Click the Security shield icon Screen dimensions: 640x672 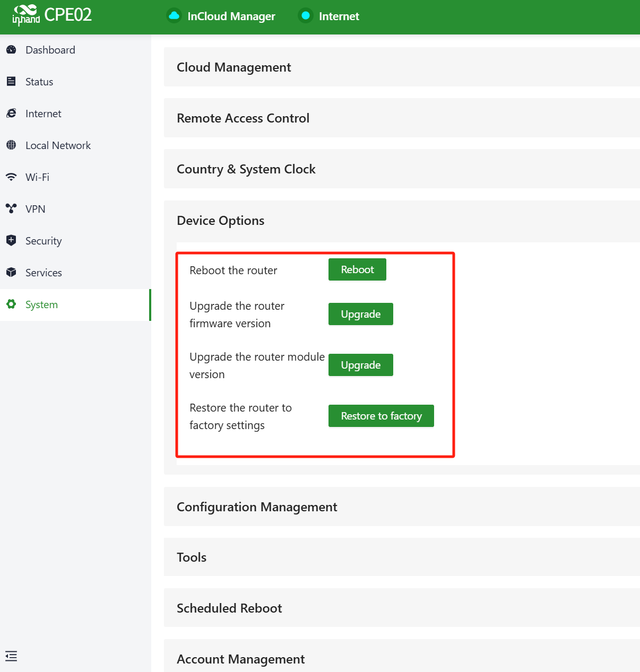11,241
